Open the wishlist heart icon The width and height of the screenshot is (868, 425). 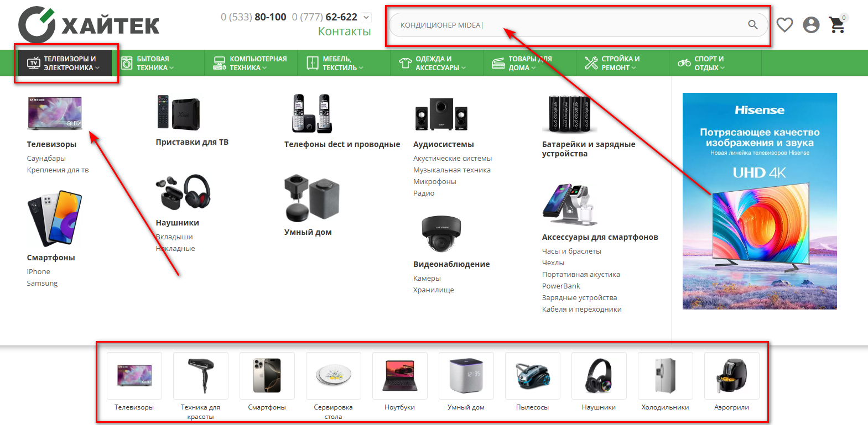pos(784,25)
